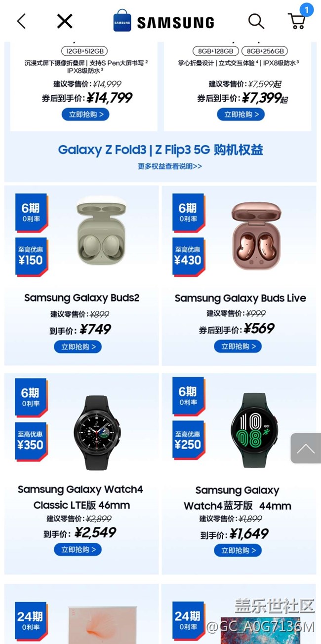321x644 pixels.
Task: Tap the scroll-to-top arrow button
Action: coord(305,448)
